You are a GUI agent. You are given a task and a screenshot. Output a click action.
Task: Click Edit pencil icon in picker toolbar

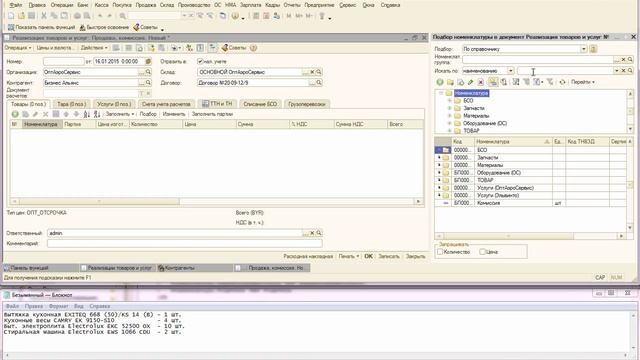(x=470, y=82)
